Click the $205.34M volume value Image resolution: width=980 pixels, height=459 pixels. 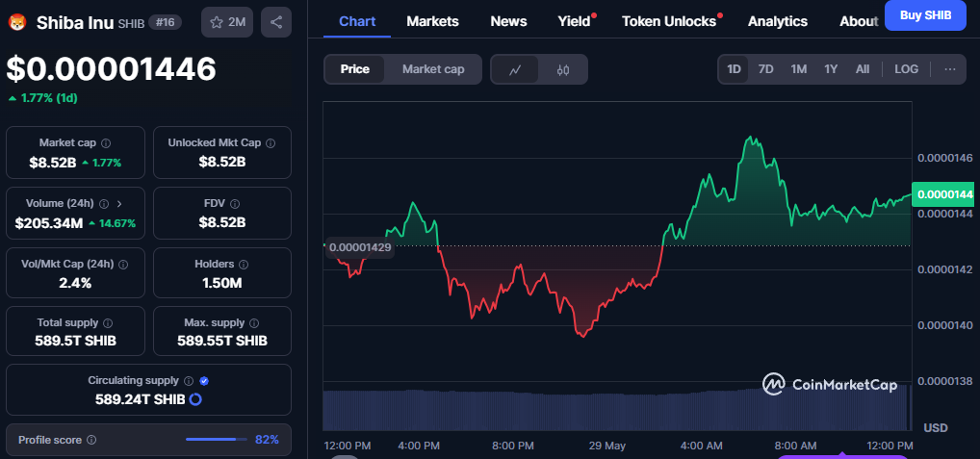(x=49, y=223)
